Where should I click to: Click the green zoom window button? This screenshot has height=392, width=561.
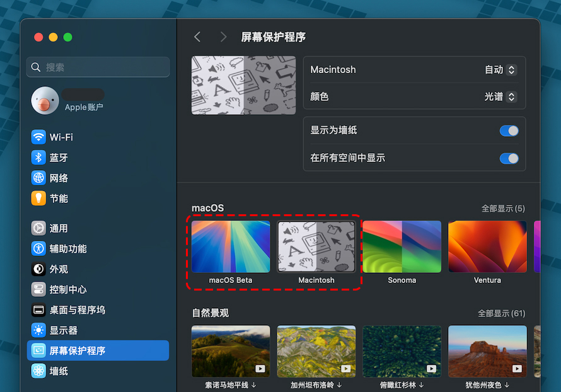tap(67, 37)
